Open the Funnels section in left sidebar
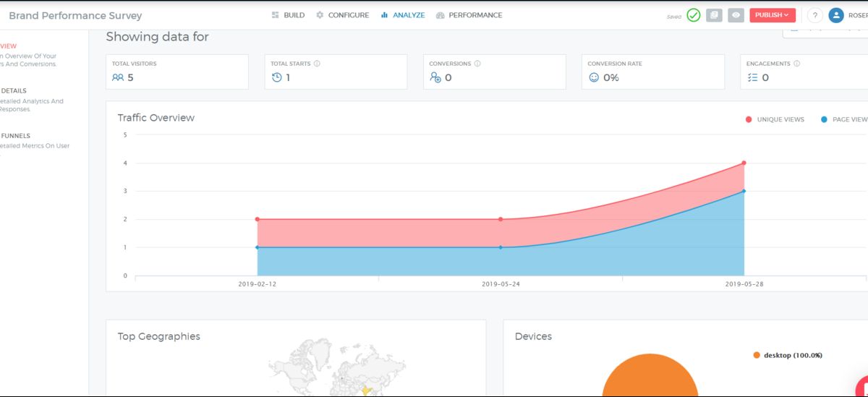Screen dimensions: 868x397 click(15, 136)
